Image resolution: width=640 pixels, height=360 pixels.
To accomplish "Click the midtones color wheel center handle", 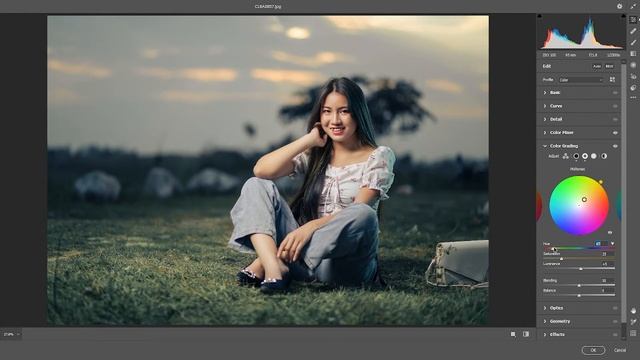I will pos(584,200).
